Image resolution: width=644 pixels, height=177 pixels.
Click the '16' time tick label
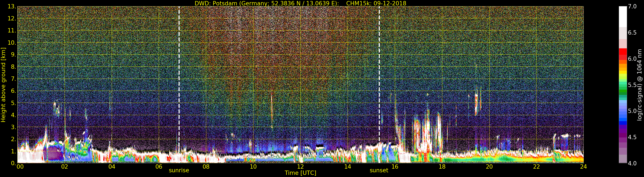pyautogui.click(x=395, y=166)
